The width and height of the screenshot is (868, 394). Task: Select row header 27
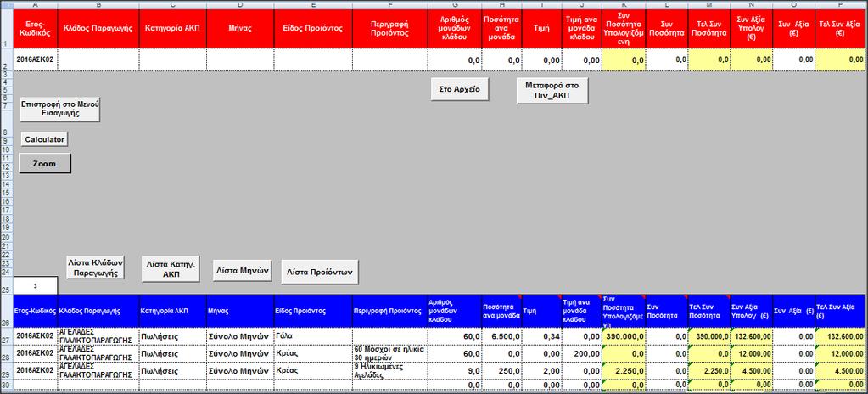point(7,335)
